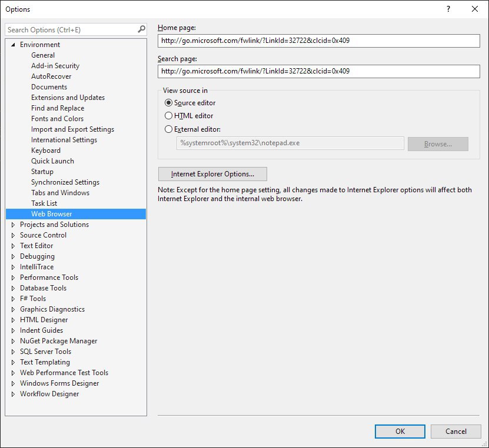Click the Home page URL field
Screen dimensions: 489x448
pos(319,41)
